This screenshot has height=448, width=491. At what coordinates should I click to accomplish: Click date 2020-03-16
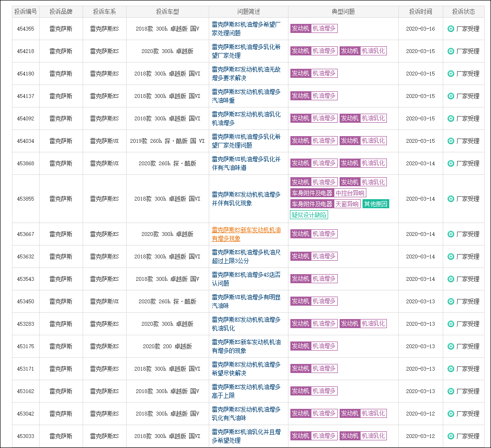click(x=420, y=29)
